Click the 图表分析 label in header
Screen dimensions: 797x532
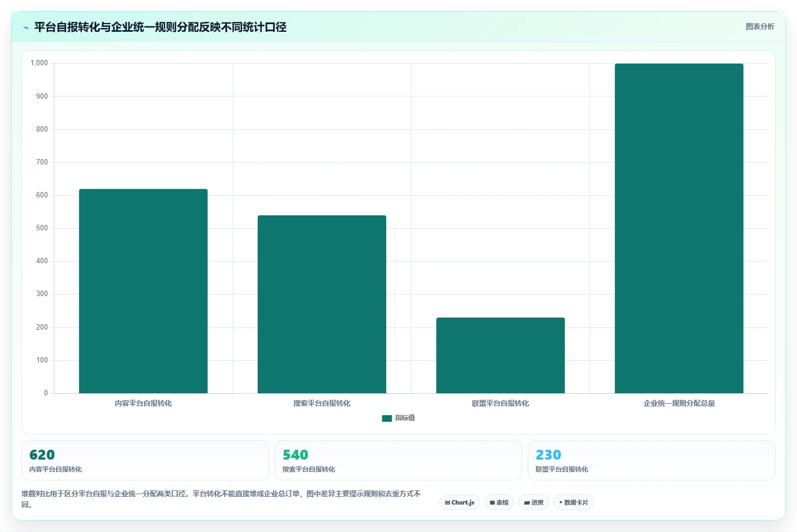coord(760,26)
